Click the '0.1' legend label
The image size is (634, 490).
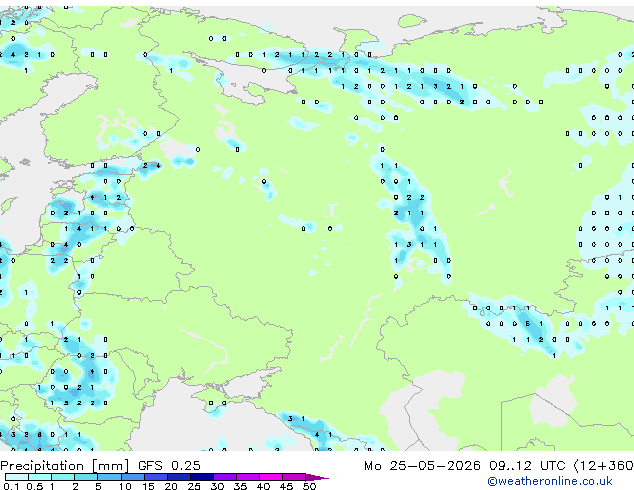click(x=11, y=486)
